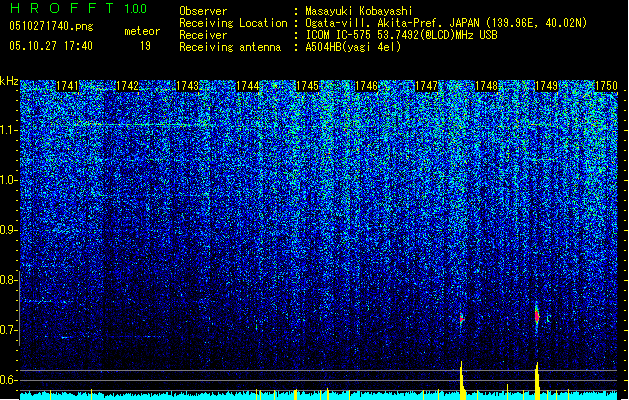Click the 0.8 frequency axis label
The width and height of the screenshot is (629, 400).
pyautogui.click(x=8, y=280)
